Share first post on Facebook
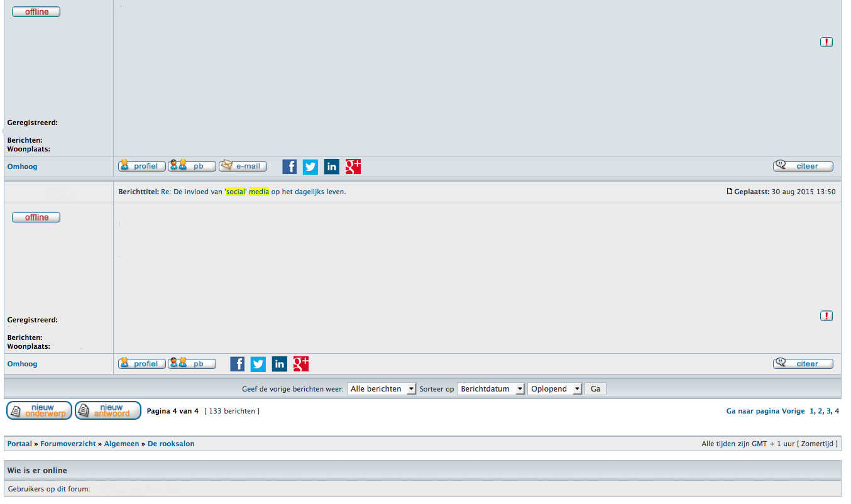The width and height of the screenshot is (851, 504). (x=290, y=167)
